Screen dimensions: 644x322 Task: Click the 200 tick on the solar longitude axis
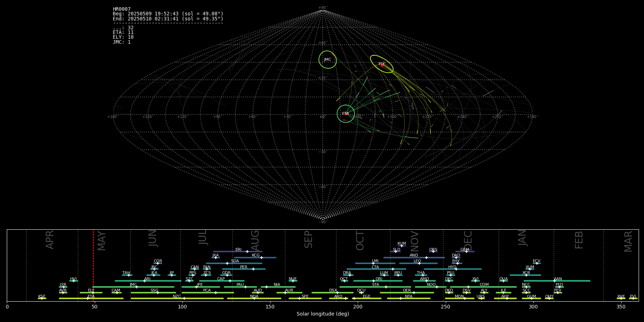(x=358, y=307)
